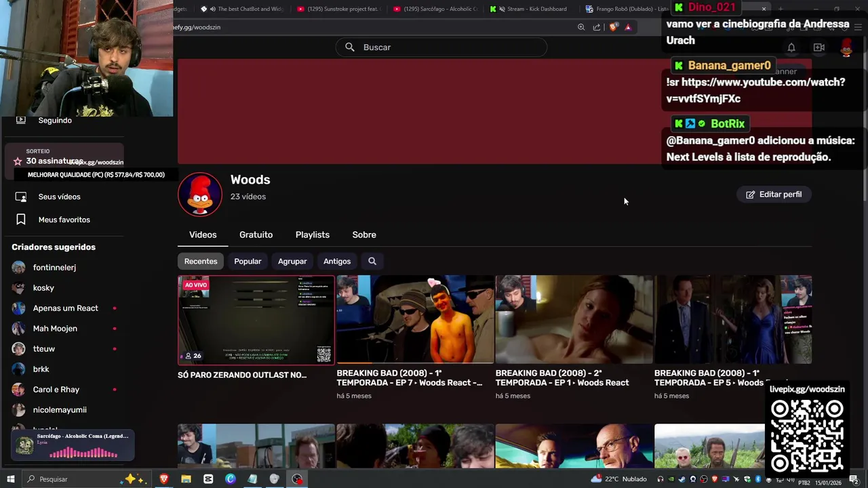Open Breaking Bad 1ª Temporada EP 7 thumbnail

(x=415, y=319)
